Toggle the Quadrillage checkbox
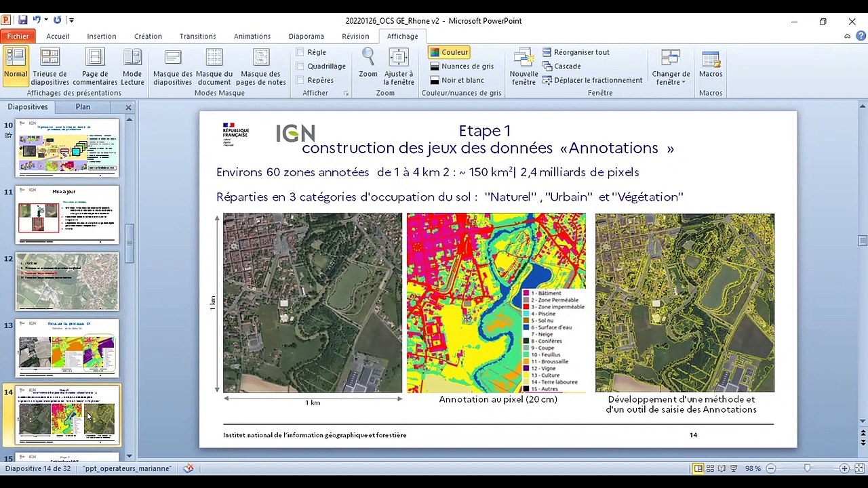 click(x=300, y=66)
